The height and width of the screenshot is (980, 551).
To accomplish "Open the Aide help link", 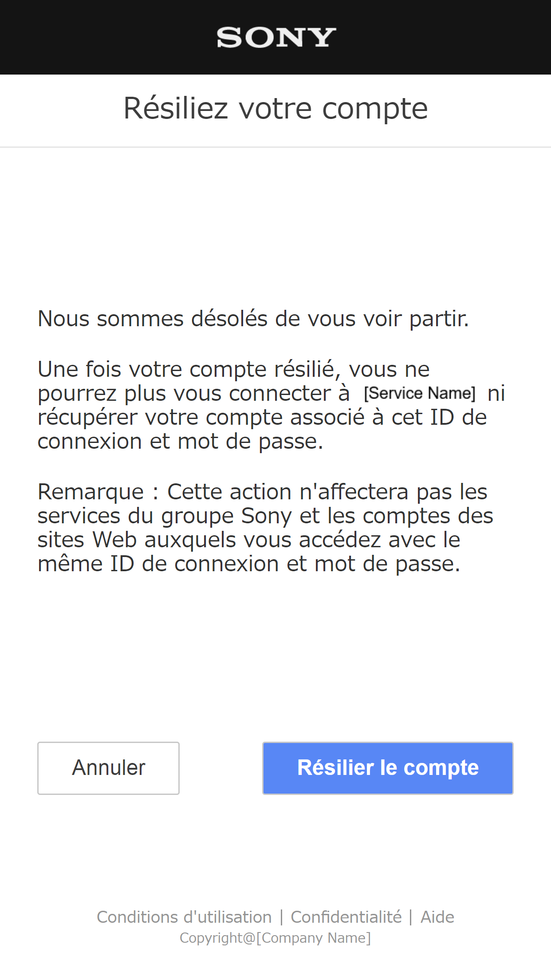I will (x=437, y=917).
